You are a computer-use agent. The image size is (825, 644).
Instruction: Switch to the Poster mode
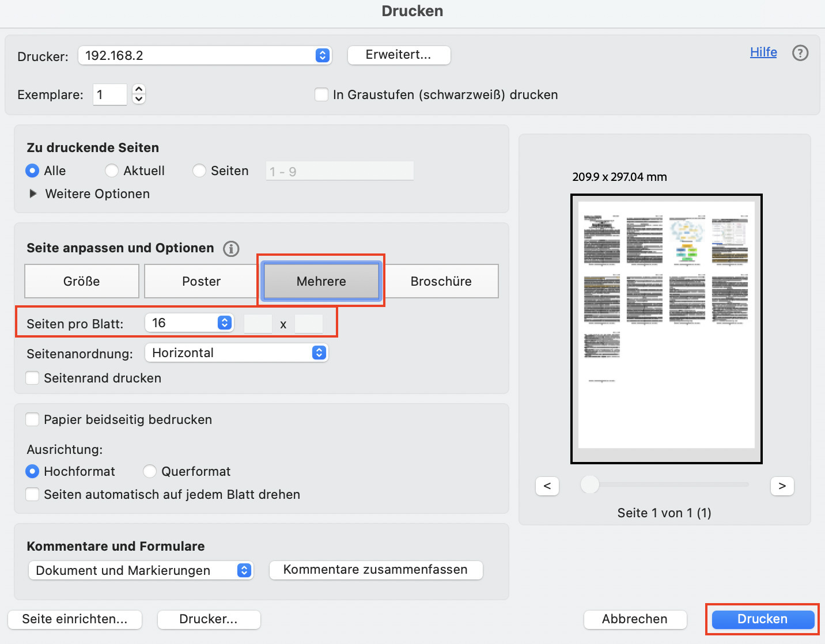tap(201, 281)
